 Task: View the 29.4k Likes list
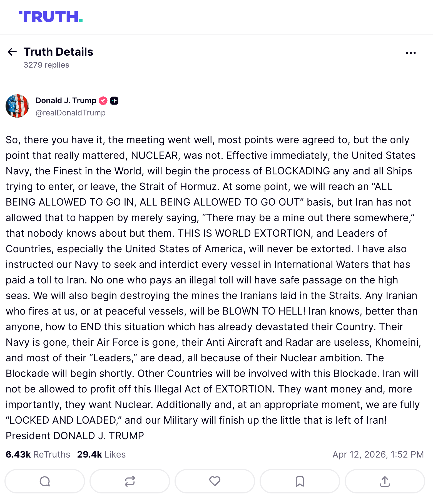tap(101, 454)
